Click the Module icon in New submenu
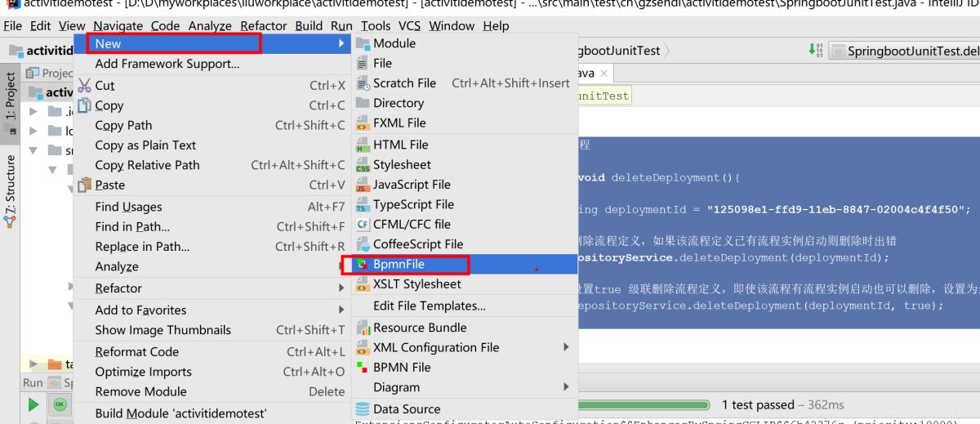This screenshot has height=424, width=980. click(x=363, y=43)
